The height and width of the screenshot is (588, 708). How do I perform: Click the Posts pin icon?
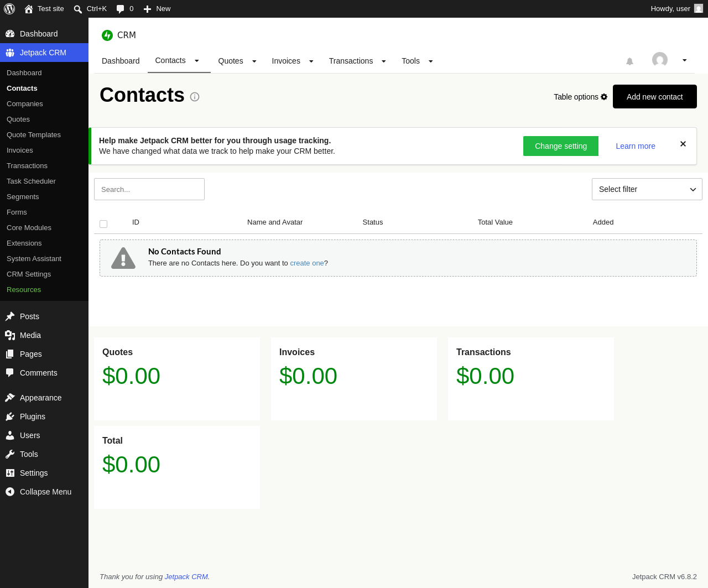(x=10, y=316)
